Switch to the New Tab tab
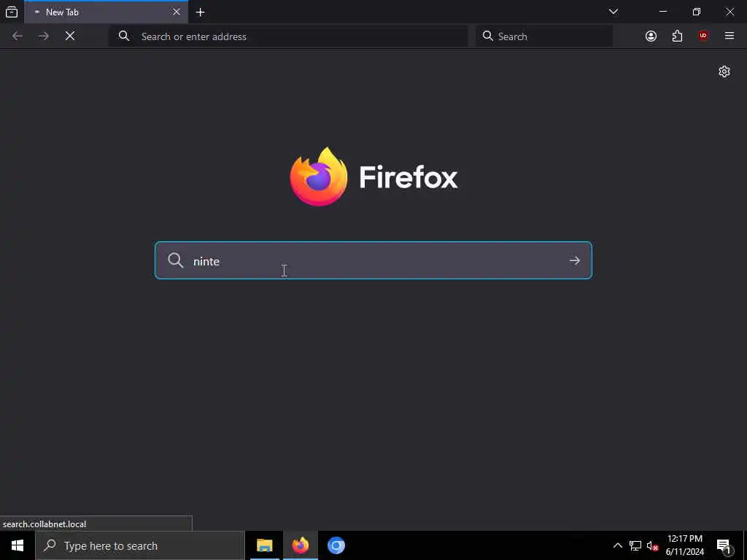 pyautogui.click(x=107, y=12)
